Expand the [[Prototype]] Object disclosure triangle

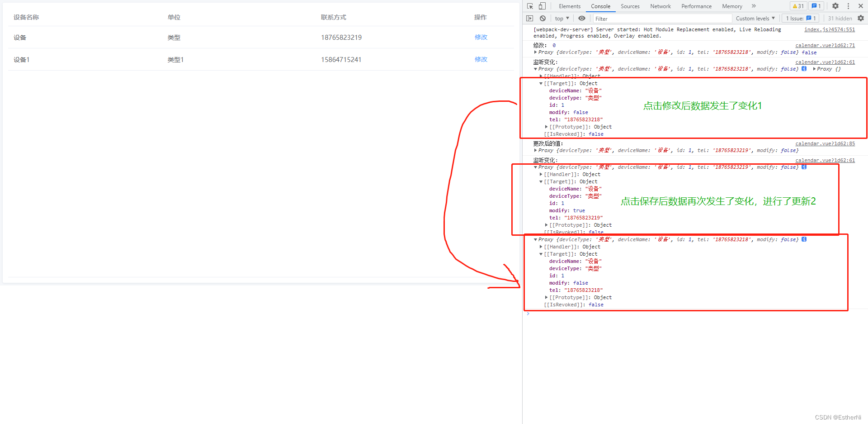(x=546, y=127)
